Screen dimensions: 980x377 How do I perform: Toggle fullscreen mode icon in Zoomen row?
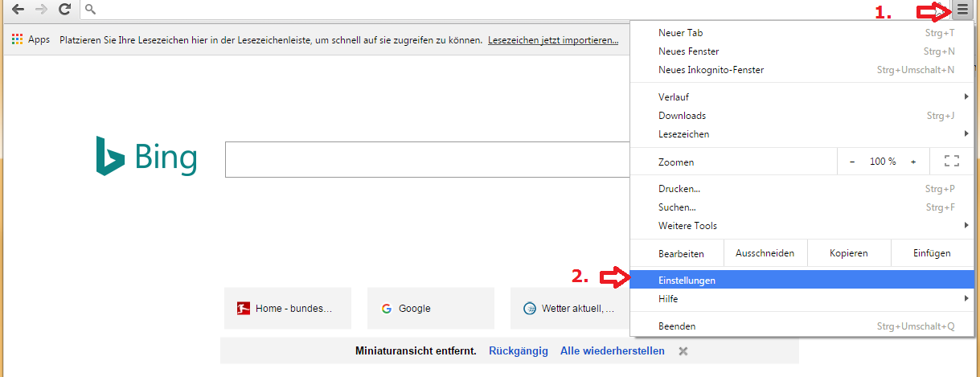click(952, 162)
